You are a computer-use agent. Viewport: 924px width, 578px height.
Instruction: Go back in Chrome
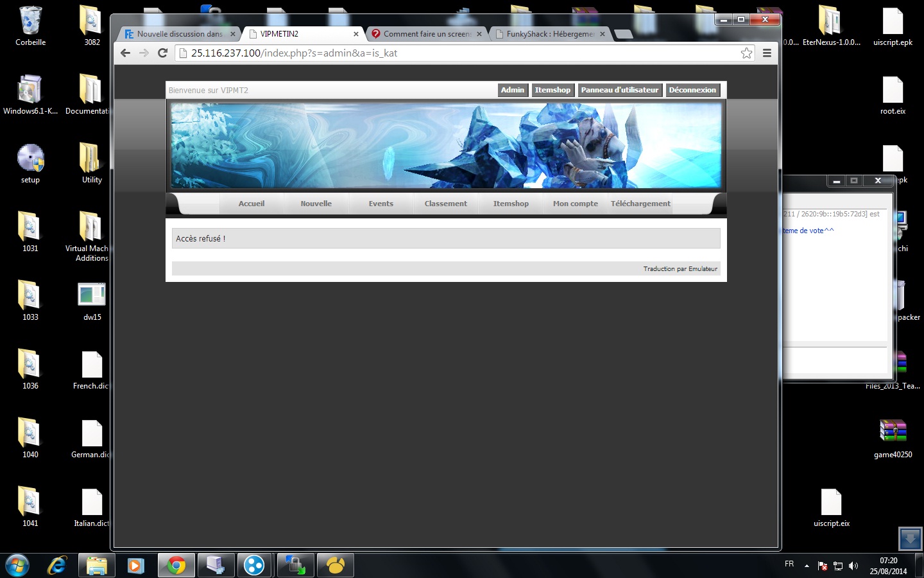(126, 53)
